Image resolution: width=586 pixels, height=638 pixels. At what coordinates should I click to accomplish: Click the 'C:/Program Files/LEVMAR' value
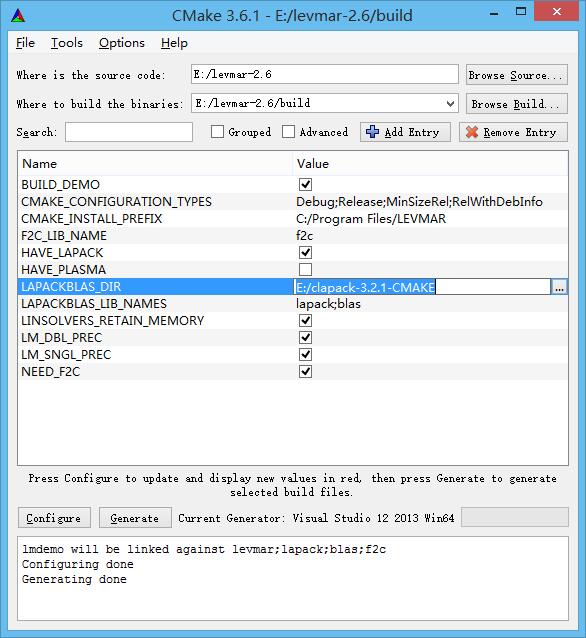coord(371,219)
